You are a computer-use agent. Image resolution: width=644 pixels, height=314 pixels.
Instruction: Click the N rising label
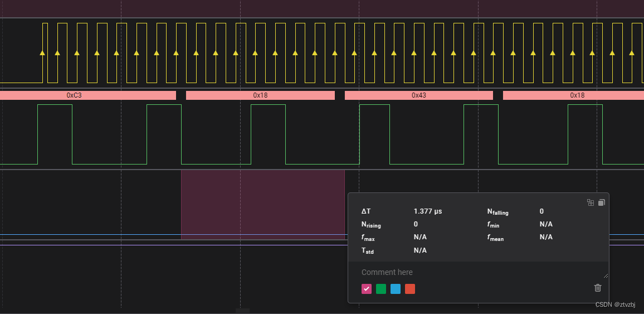pos(371,225)
